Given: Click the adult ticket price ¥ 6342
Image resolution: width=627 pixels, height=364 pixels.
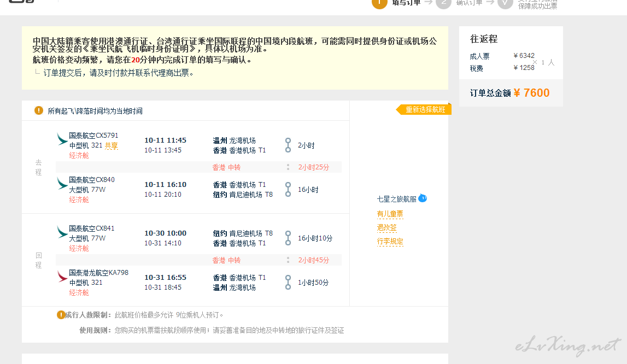Looking at the screenshot, I should point(524,56).
